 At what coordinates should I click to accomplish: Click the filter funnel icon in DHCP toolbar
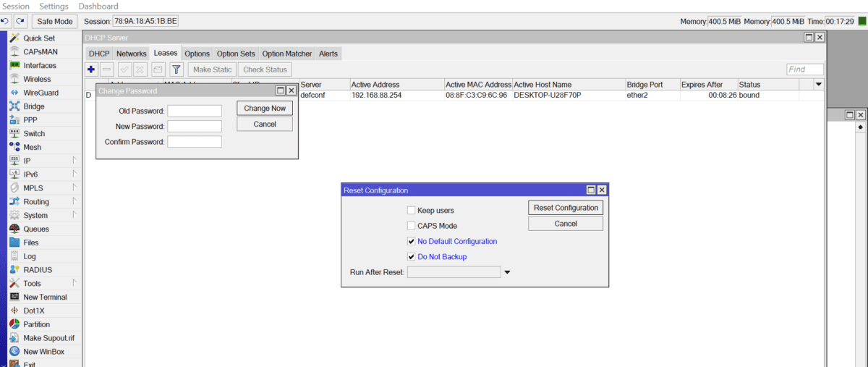176,69
